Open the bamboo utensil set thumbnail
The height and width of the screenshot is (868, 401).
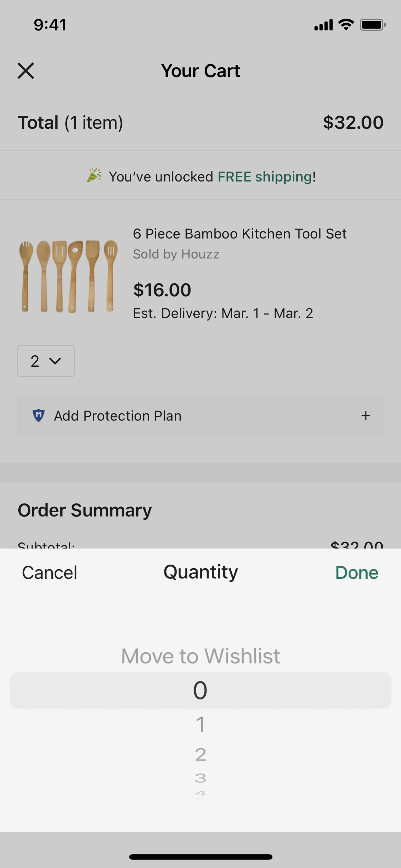click(x=69, y=276)
